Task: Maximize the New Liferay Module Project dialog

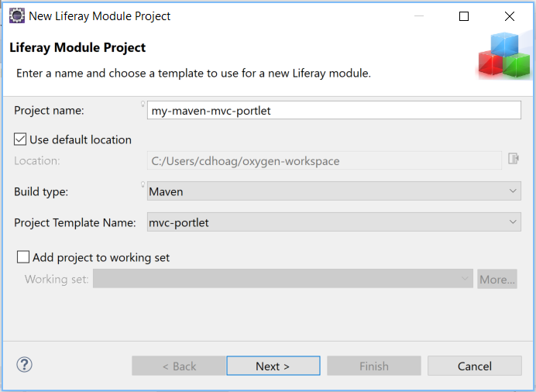Action: (x=464, y=16)
